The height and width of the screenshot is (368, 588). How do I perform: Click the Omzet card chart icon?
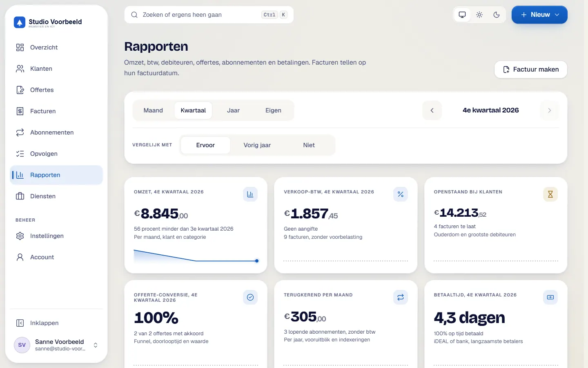point(250,194)
